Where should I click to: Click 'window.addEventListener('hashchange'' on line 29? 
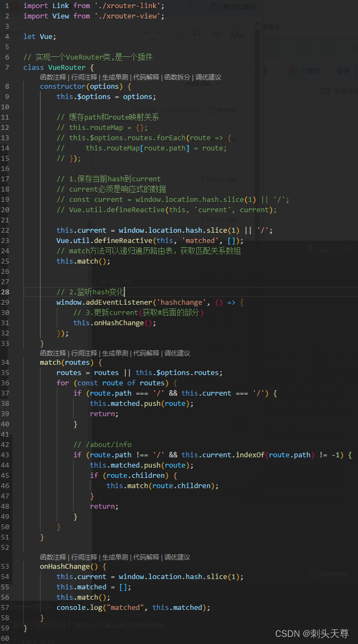click(131, 303)
